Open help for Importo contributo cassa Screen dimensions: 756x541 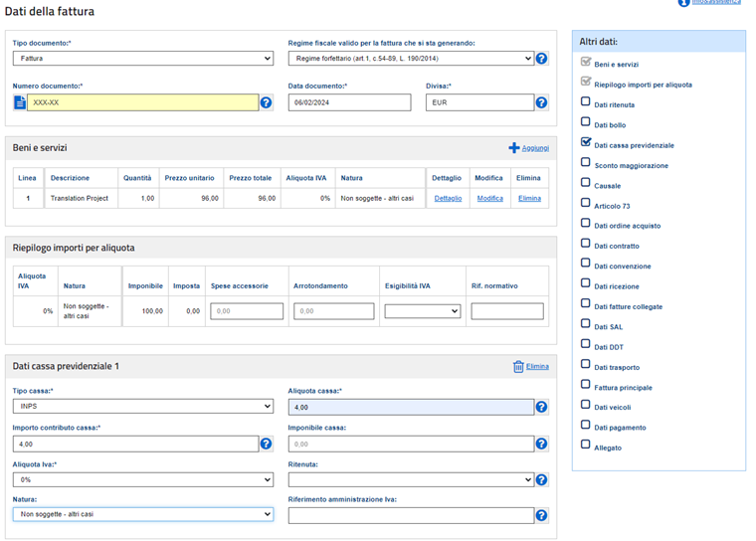tap(266, 444)
